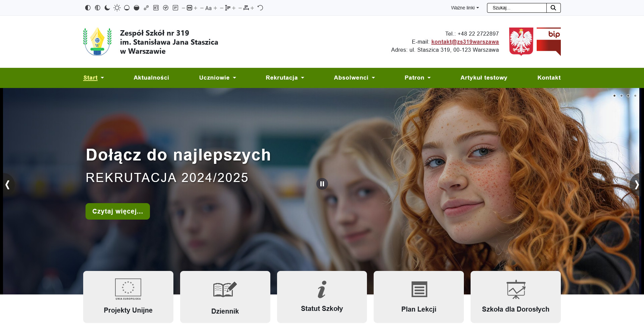Pause the slideshow
644x324 pixels.
coord(322,184)
